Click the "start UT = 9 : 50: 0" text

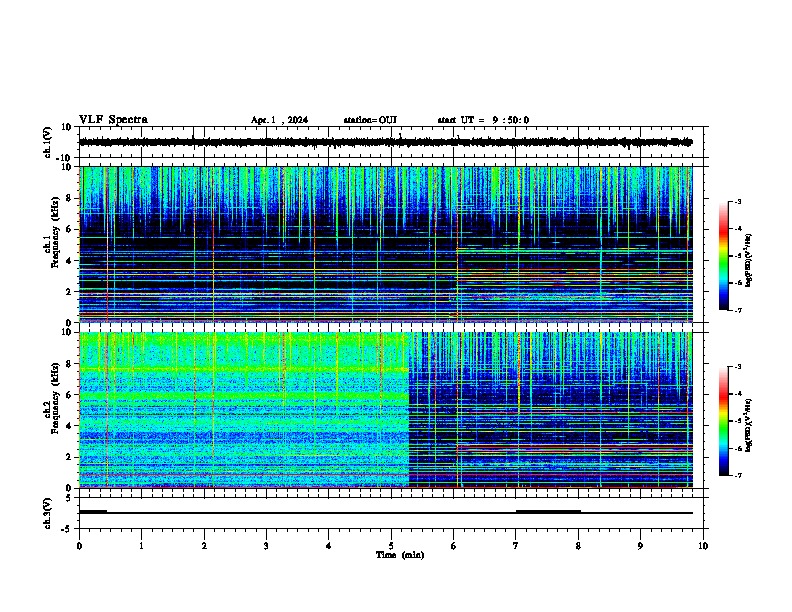click(x=483, y=120)
